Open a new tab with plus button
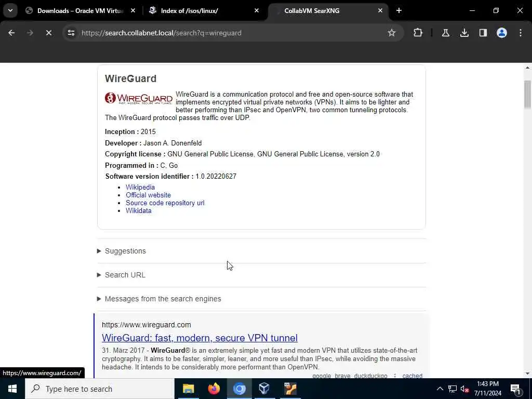This screenshot has height=399, width=532. [399, 10]
